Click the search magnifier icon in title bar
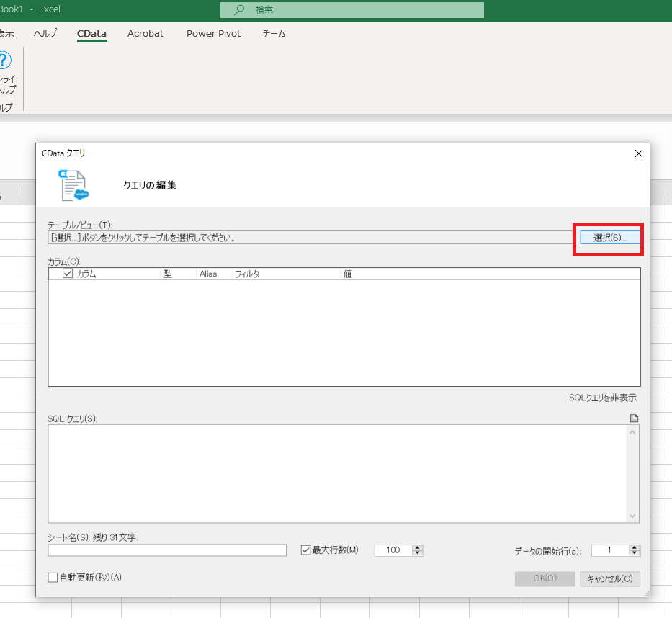The height and width of the screenshot is (618, 672). [238, 9]
